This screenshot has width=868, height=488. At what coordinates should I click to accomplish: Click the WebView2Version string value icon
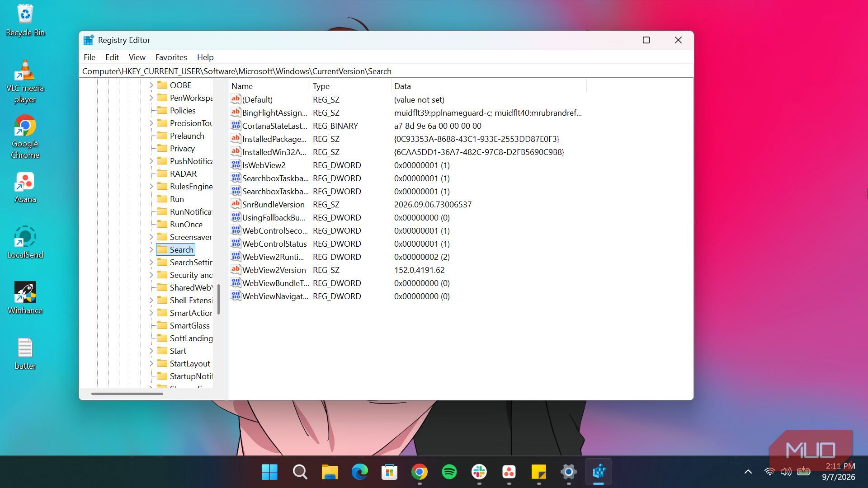tap(236, 270)
